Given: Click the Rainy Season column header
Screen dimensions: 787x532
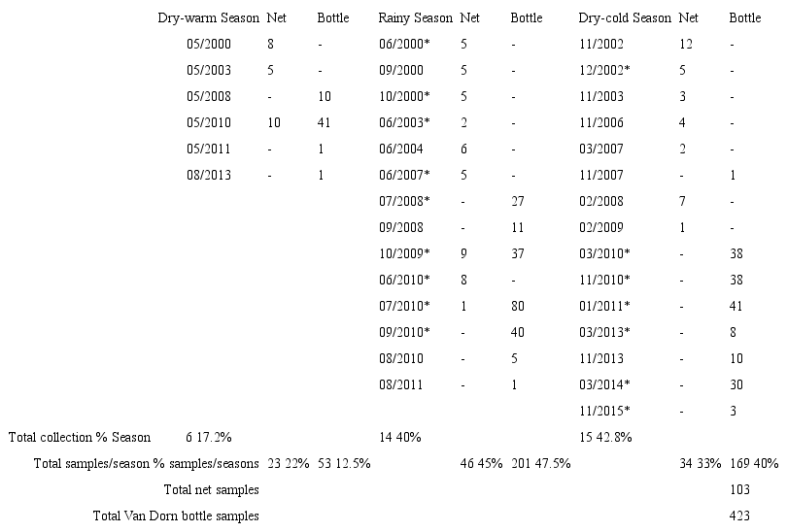Looking at the screenshot, I should (415, 18).
